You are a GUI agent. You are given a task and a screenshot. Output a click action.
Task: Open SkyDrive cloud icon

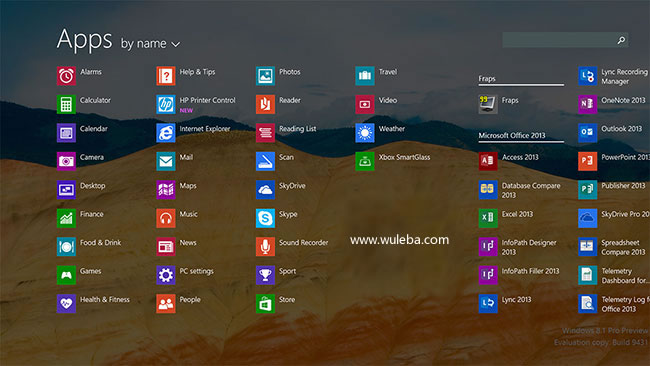pyautogui.click(x=265, y=189)
